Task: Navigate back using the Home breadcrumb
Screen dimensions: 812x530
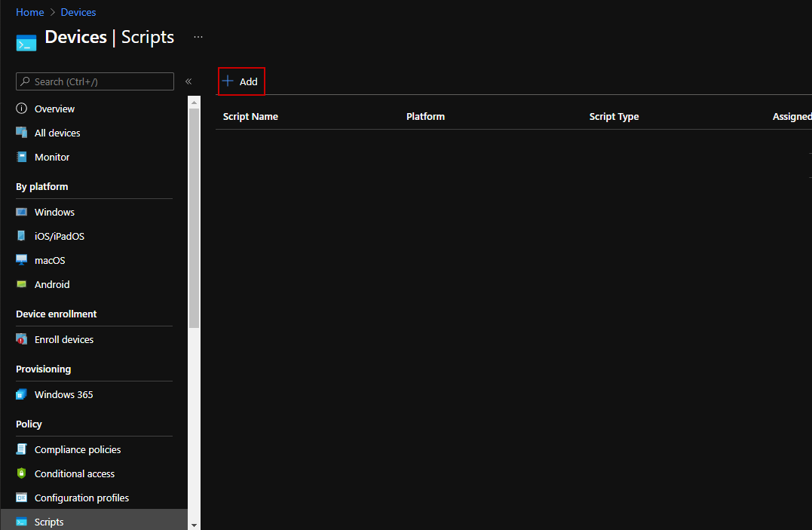Action: [29, 11]
